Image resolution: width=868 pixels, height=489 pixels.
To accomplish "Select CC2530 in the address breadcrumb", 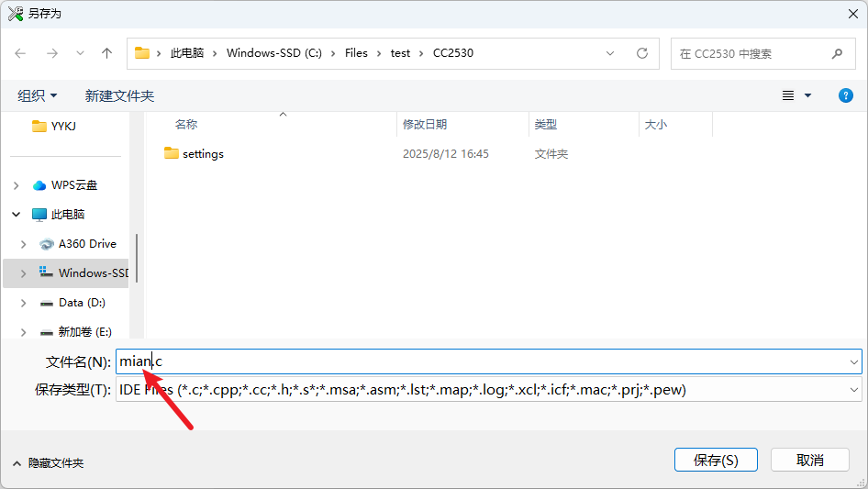I will coord(453,53).
